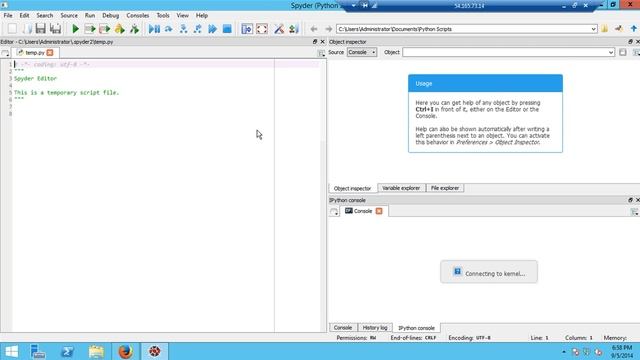Click the Run until return icon

tap(198, 29)
